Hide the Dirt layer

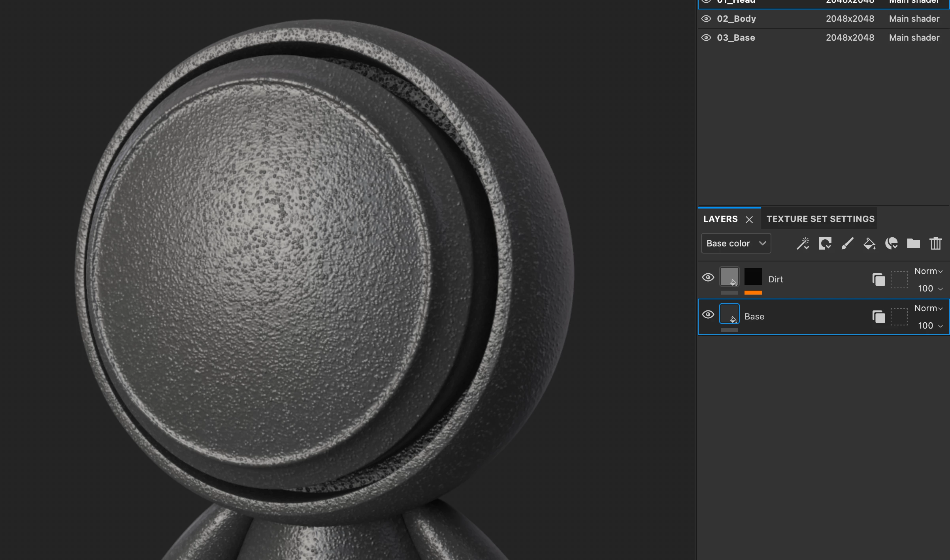coord(708,278)
